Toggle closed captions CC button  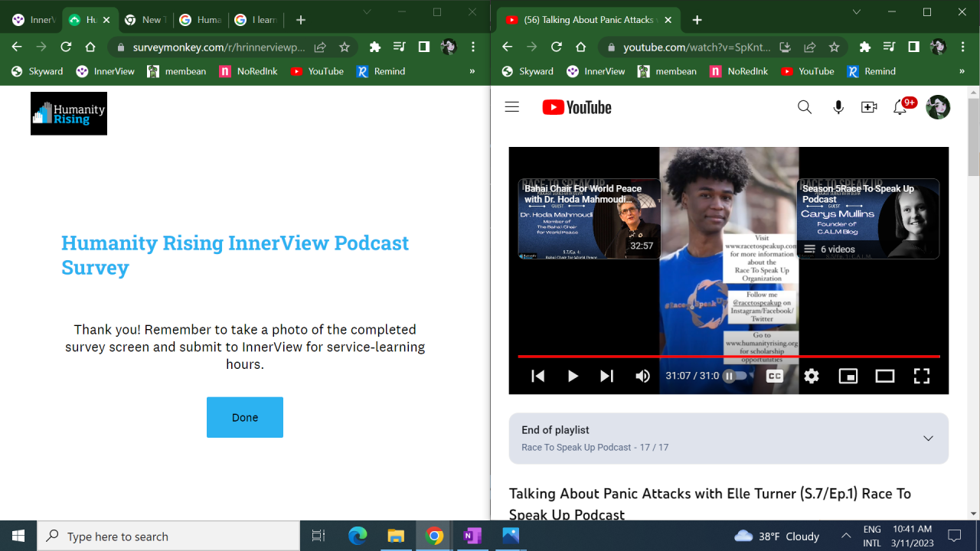(775, 376)
